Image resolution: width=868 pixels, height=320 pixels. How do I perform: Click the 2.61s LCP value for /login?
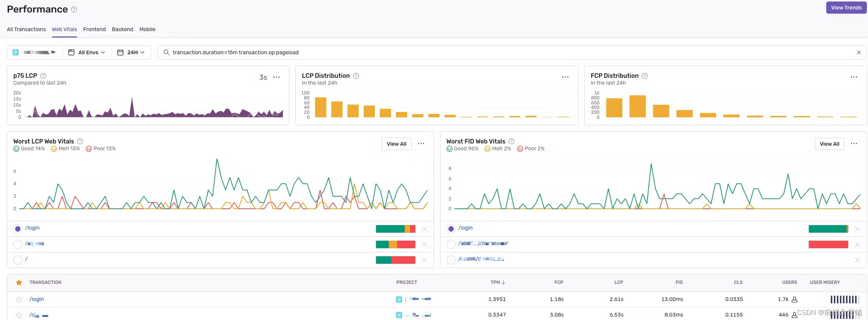pos(616,299)
